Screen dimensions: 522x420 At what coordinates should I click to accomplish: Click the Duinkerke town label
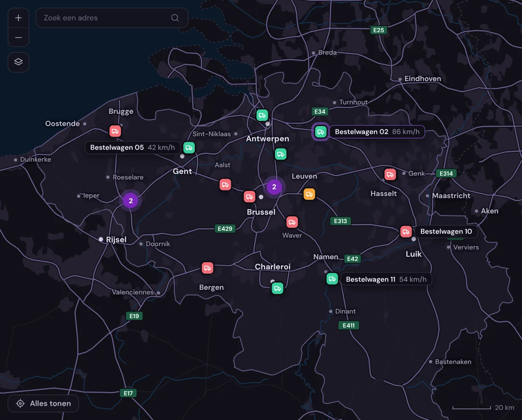(x=36, y=160)
